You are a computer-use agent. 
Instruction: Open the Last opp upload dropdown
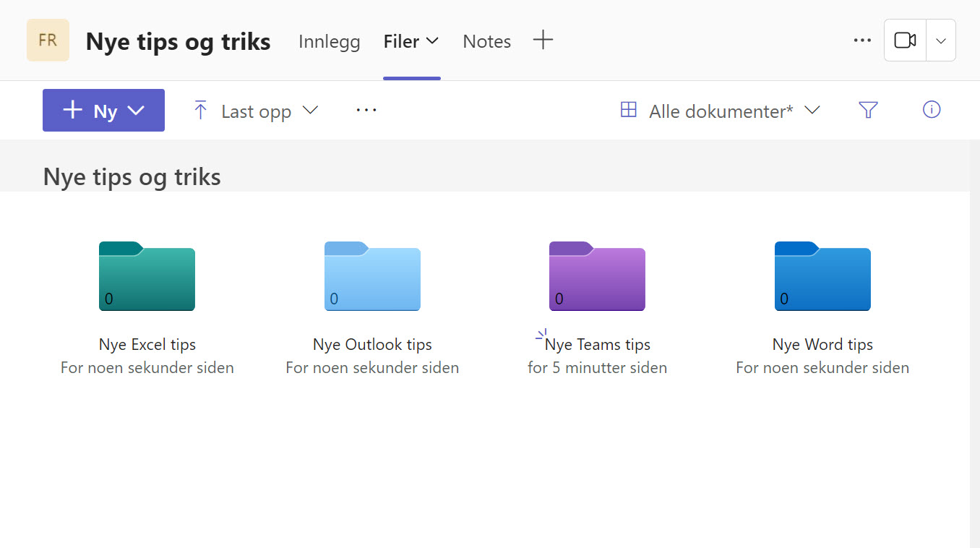256,111
